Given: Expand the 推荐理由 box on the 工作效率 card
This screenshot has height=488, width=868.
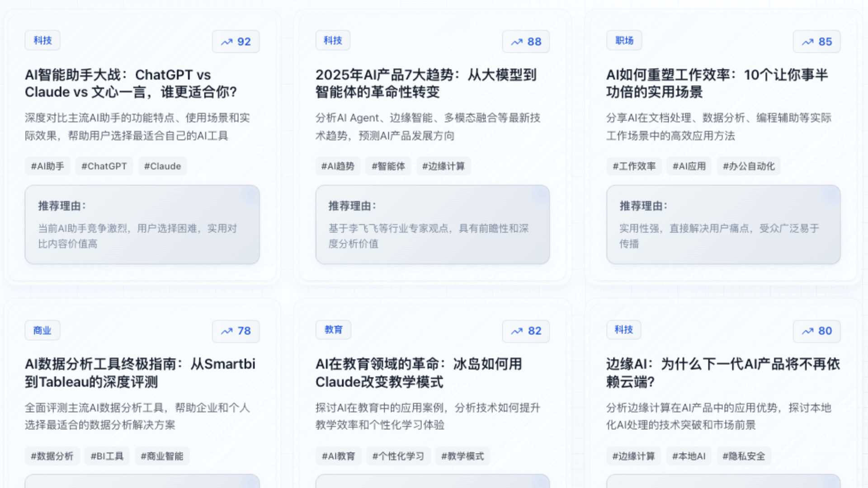Looking at the screenshot, I should tap(723, 225).
